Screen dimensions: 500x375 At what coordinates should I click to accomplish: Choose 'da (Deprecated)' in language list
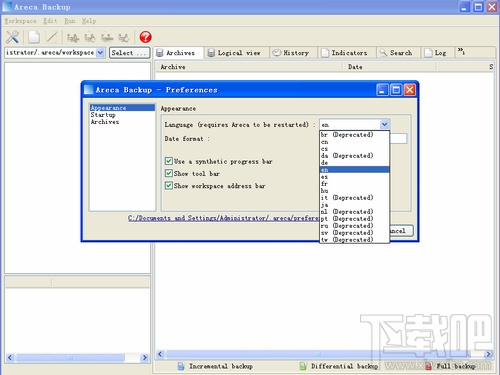click(x=354, y=156)
